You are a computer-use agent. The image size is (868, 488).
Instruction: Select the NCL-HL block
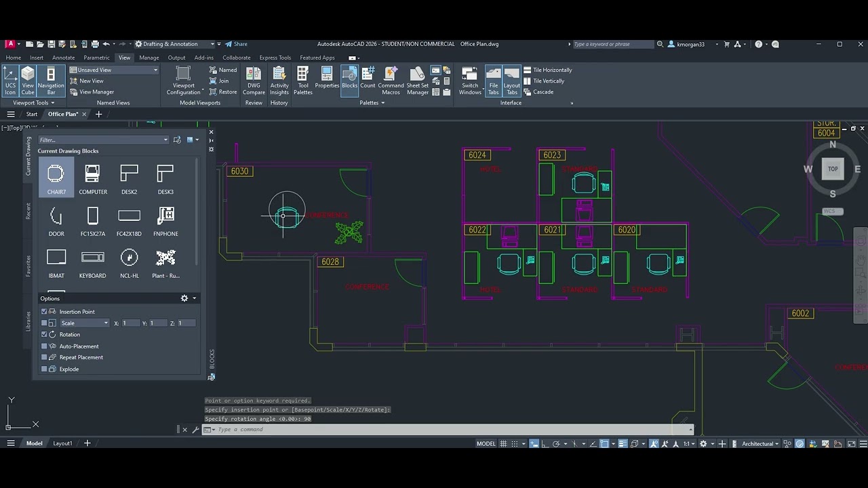pyautogui.click(x=129, y=262)
